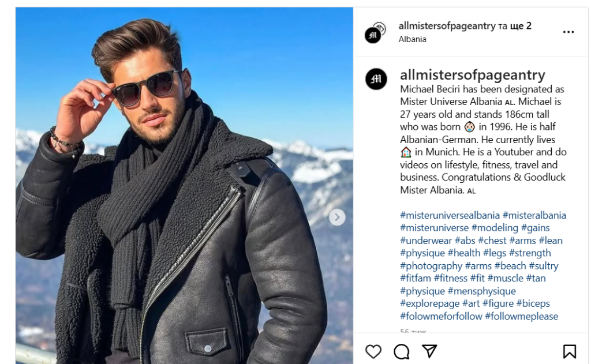Open comments via the speech bubble icon
The image size is (591, 364).
(402, 351)
